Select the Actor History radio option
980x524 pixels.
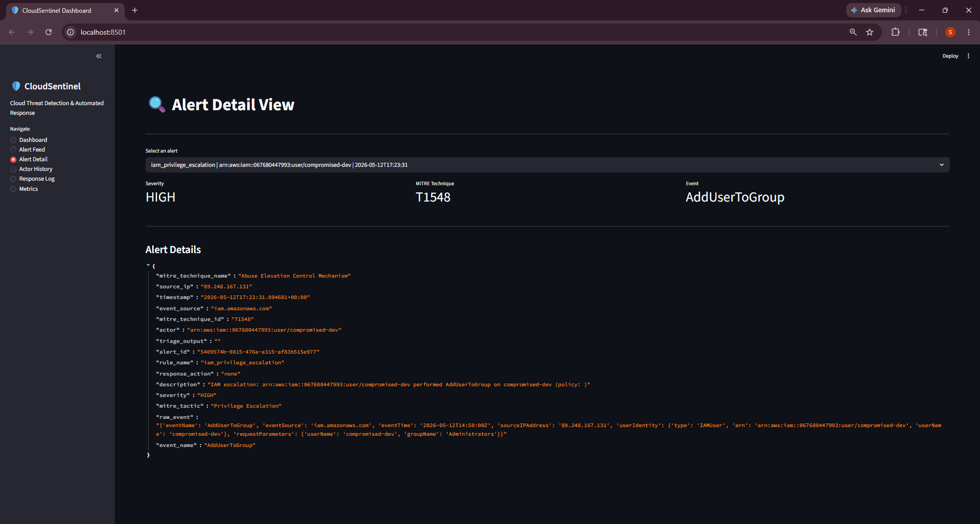[x=31, y=169]
